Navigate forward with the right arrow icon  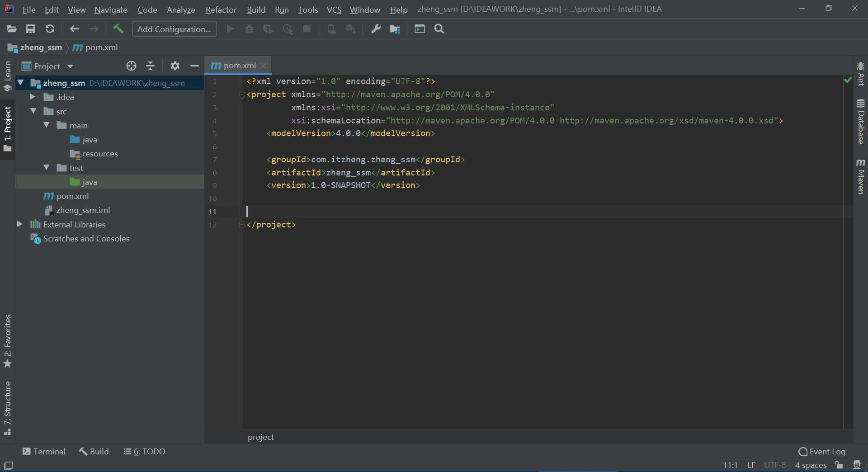[x=94, y=29]
